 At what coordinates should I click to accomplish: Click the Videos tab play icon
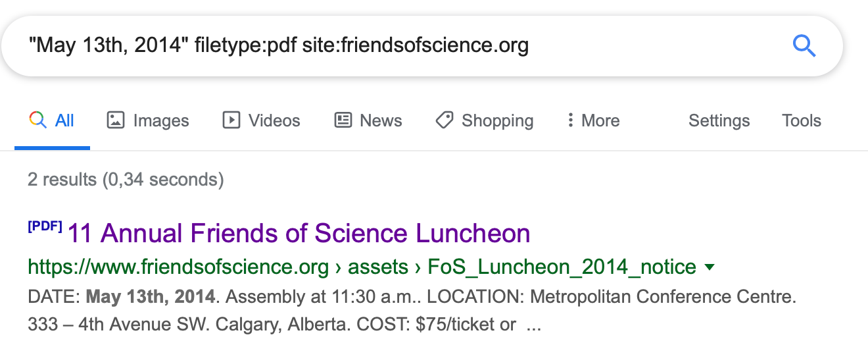pos(231,120)
